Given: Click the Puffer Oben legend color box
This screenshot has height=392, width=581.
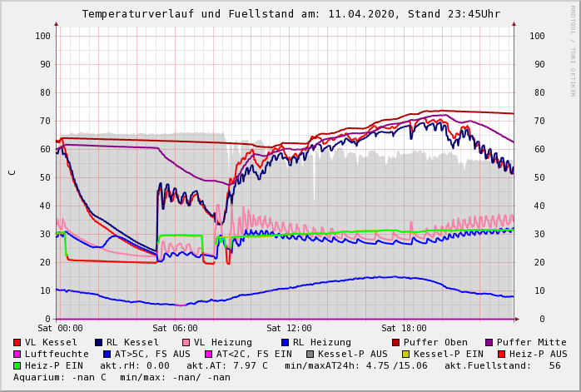Looking at the screenshot, I should [396, 343].
